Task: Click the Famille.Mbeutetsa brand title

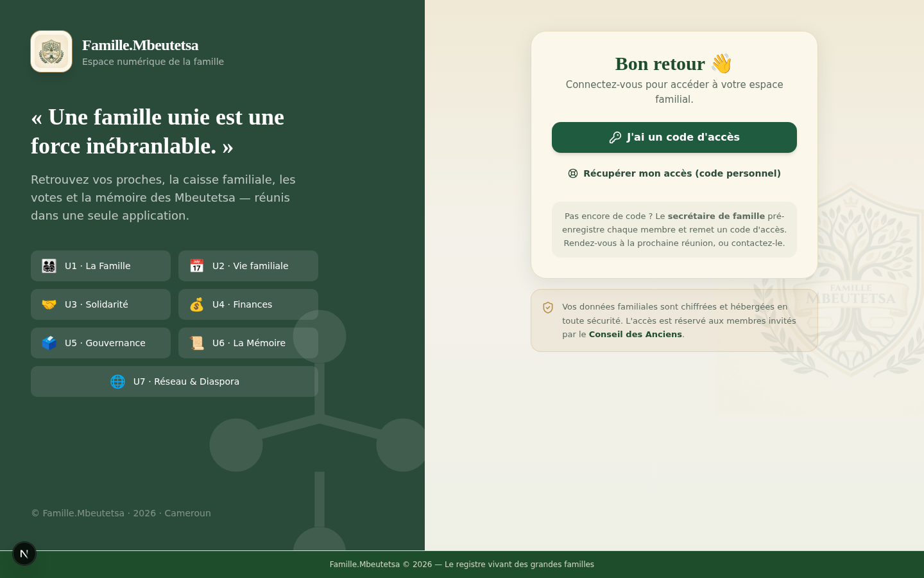Action: 141,45
